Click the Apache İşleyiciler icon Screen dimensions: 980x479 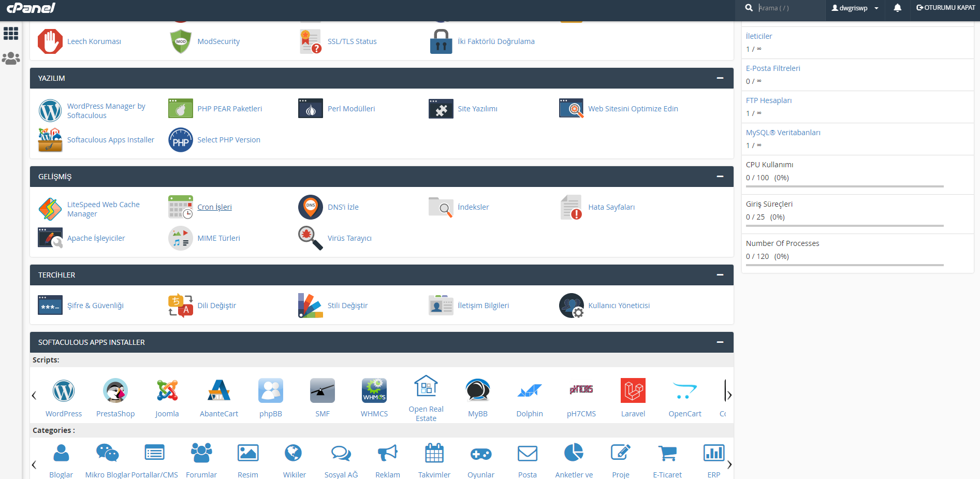coord(50,238)
